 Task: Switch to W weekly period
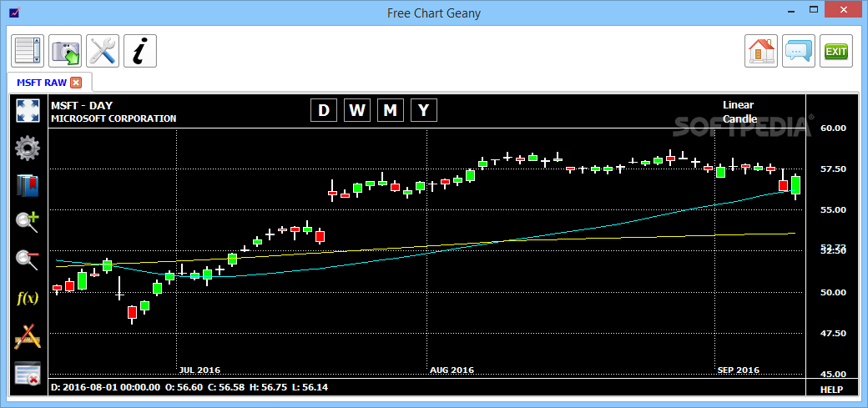(357, 110)
